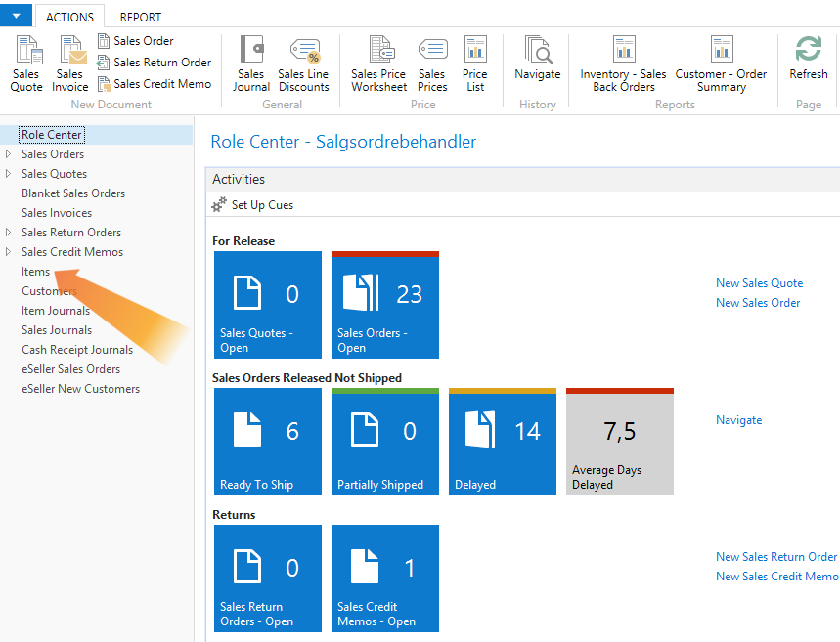Create a new Sales Invoice from ribbon
The image size is (840, 642).
70,64
